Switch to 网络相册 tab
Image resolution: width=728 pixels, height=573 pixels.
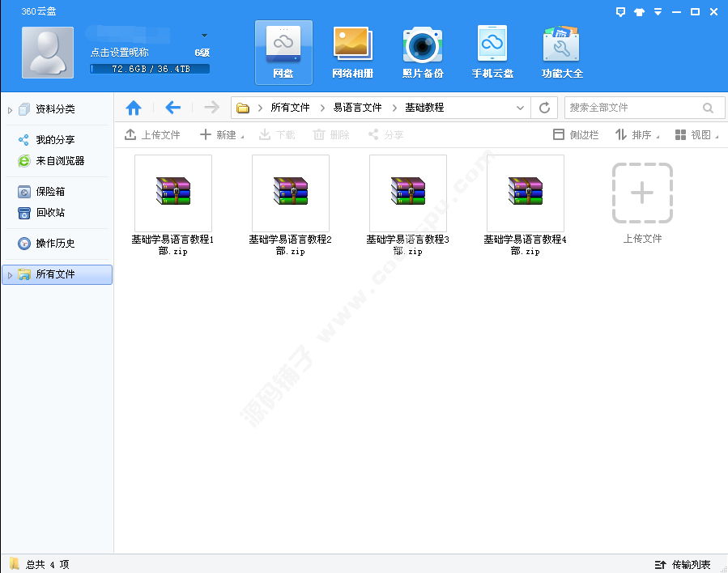[353, 53]
